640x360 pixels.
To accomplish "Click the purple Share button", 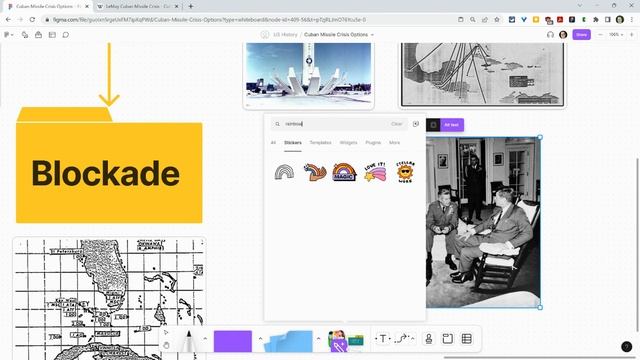I will [x=581, y=35].
